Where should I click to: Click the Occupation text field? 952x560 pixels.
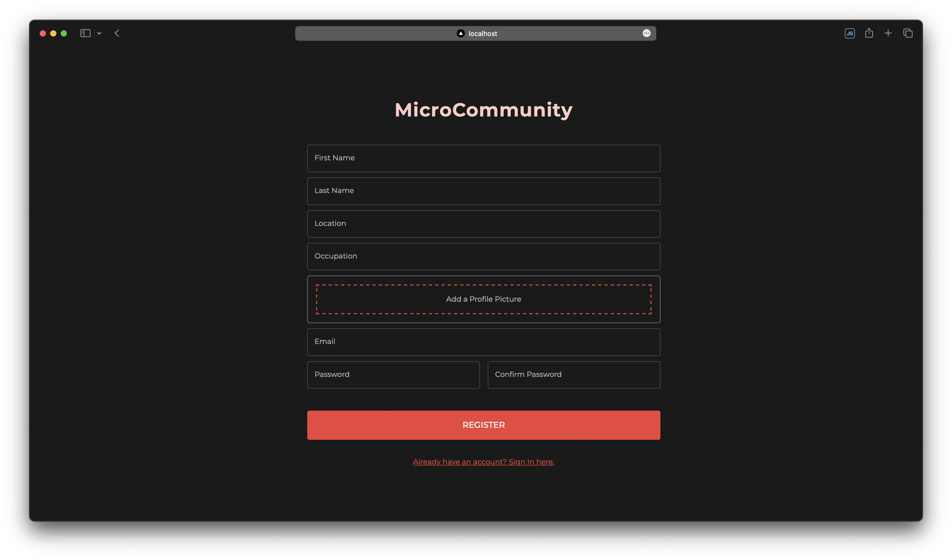484,256
